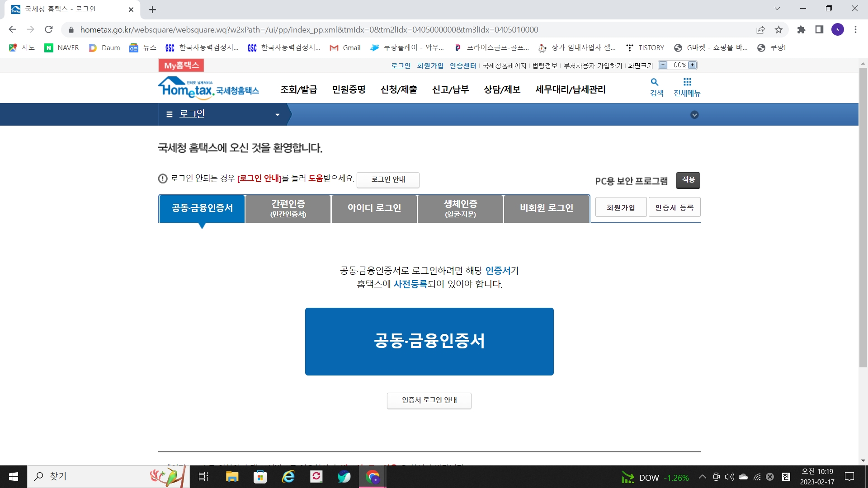Select the 간편인증 login tab

[288, 208]
